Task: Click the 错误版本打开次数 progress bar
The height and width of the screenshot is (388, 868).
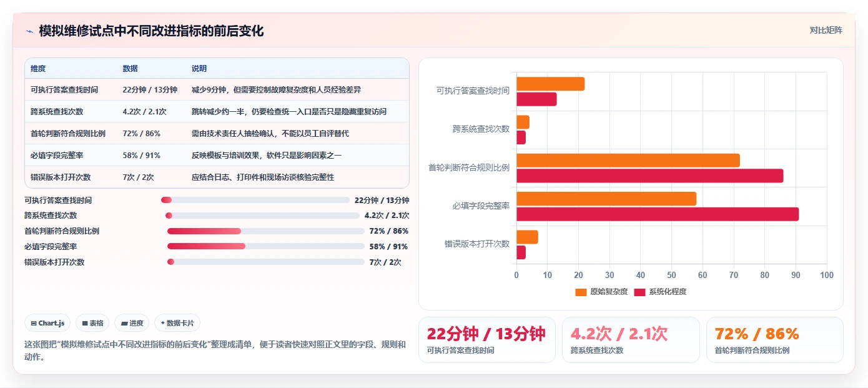Action: tap(265, 262)
